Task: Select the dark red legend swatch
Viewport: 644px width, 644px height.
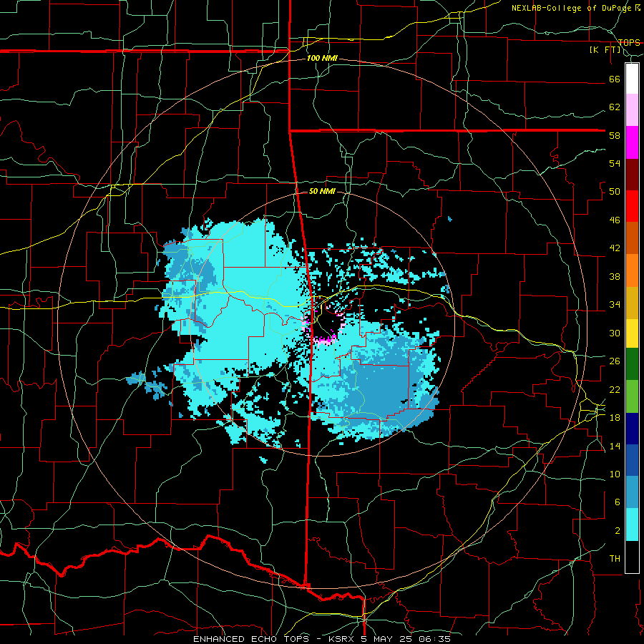Action: click(x=632, y=174)
